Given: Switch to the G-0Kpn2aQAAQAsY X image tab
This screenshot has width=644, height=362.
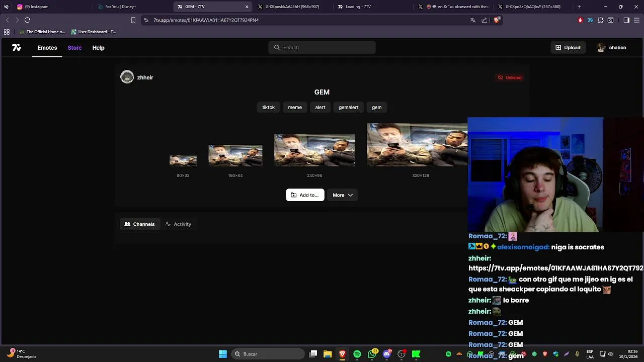Looking at the screenshot, I should [x=533, y=7].
